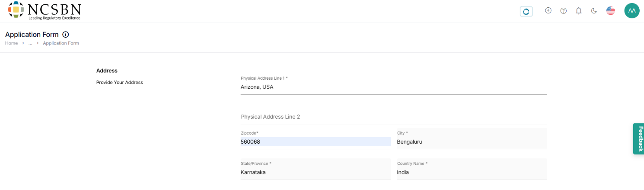This screenshot has height=190, width=644.
Task: Click the Zipcode field
Action: tap(316, 142)
